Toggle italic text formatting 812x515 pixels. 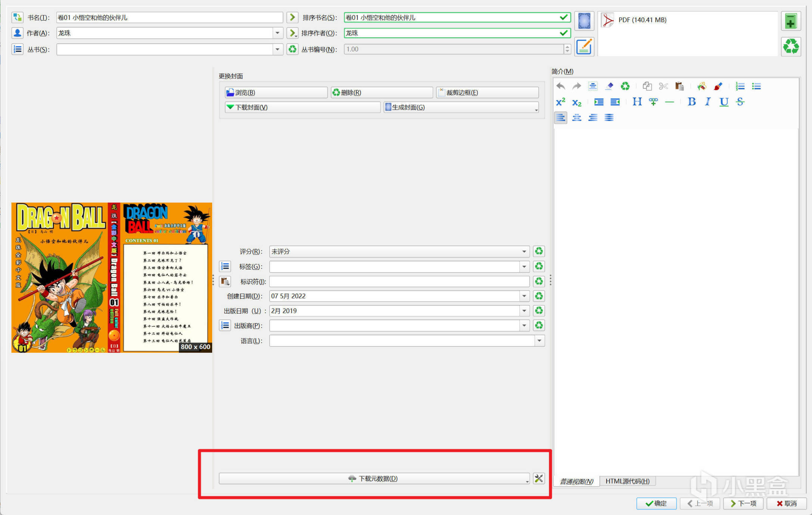click(707, 102)
